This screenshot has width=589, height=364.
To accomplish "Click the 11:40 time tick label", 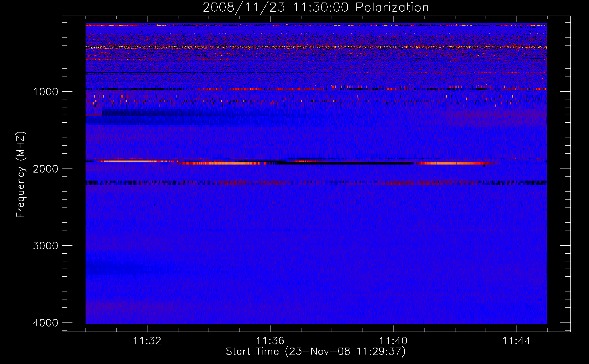I will (x=394, y=341).
